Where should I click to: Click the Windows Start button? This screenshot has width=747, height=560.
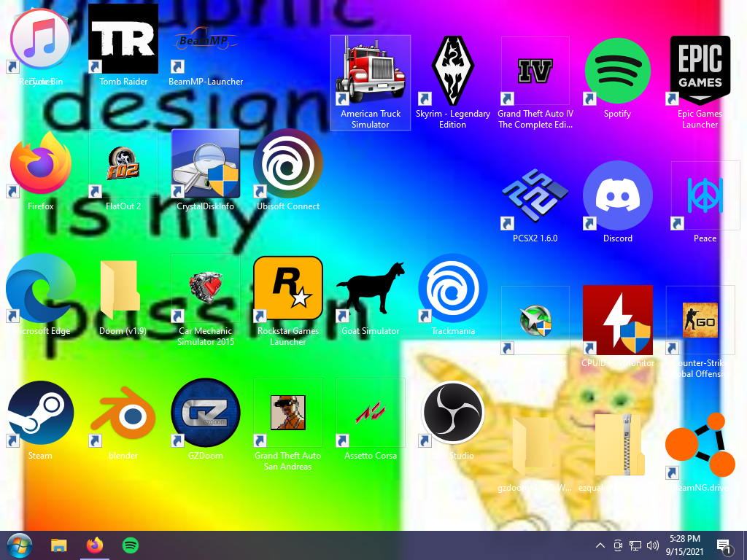coord(20,545)
